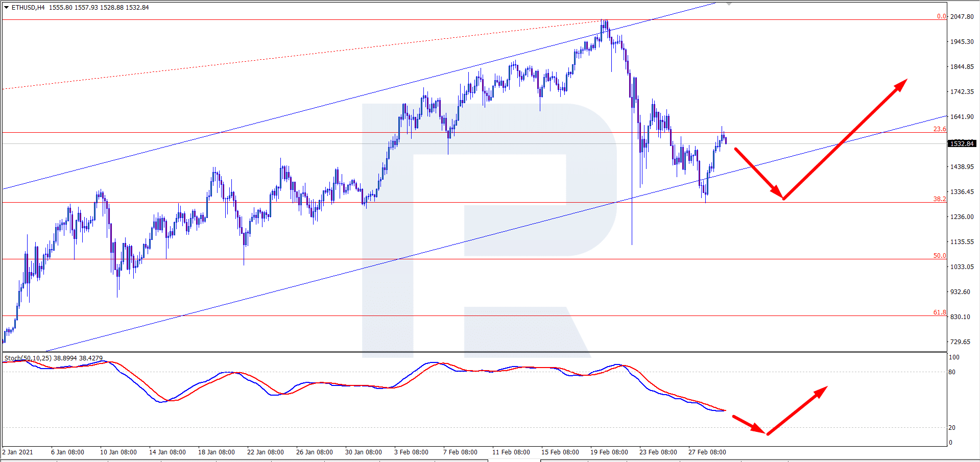Click the Stochastic scale value 0
980x462 pixels.
pos(950,443)
